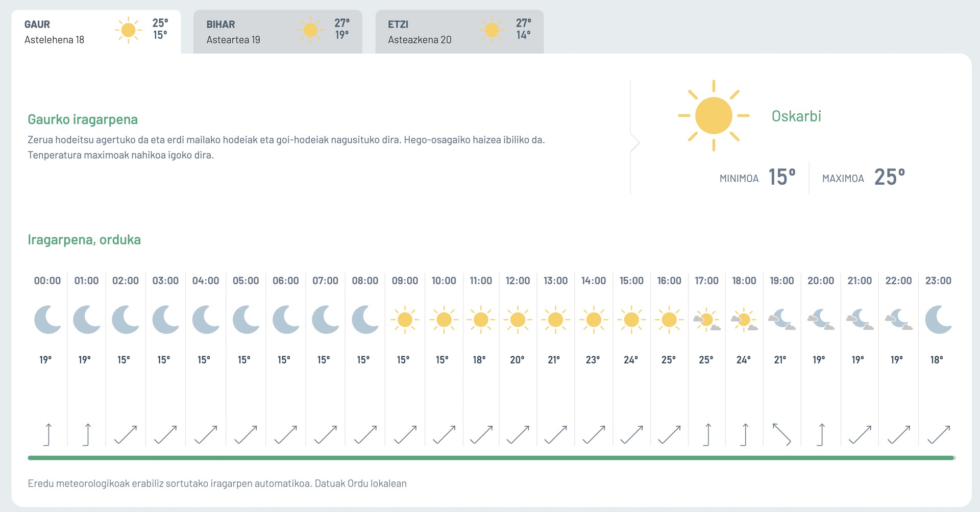
Task: Click the Eredu meteorologikoak footer note
Action: (x=217, y=483)
